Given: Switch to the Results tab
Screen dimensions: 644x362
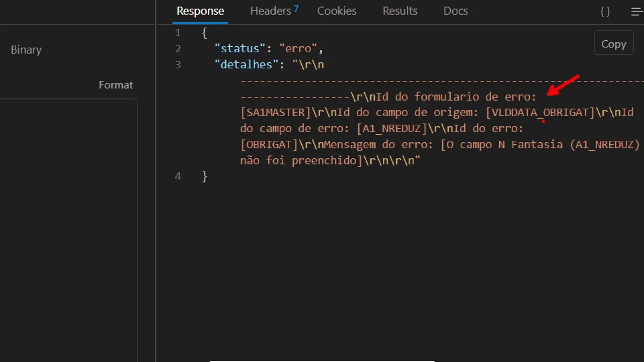Looking at the screenshot, I should 399,11.
